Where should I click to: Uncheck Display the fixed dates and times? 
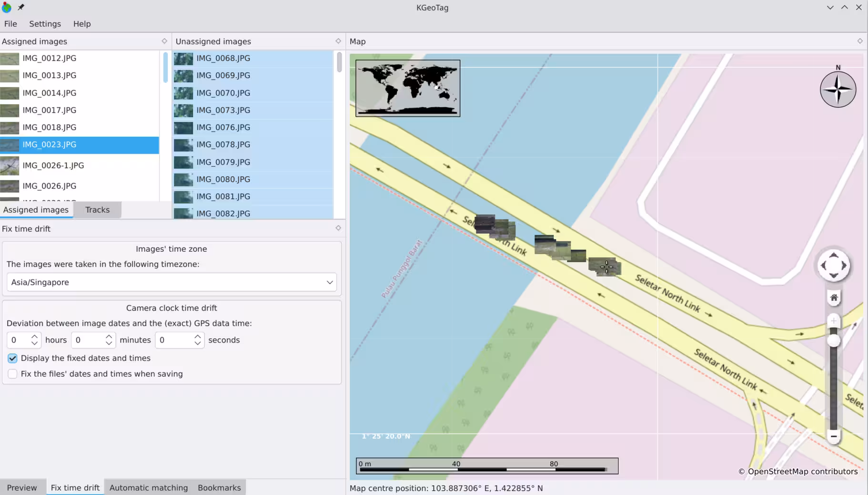(12, 358)
